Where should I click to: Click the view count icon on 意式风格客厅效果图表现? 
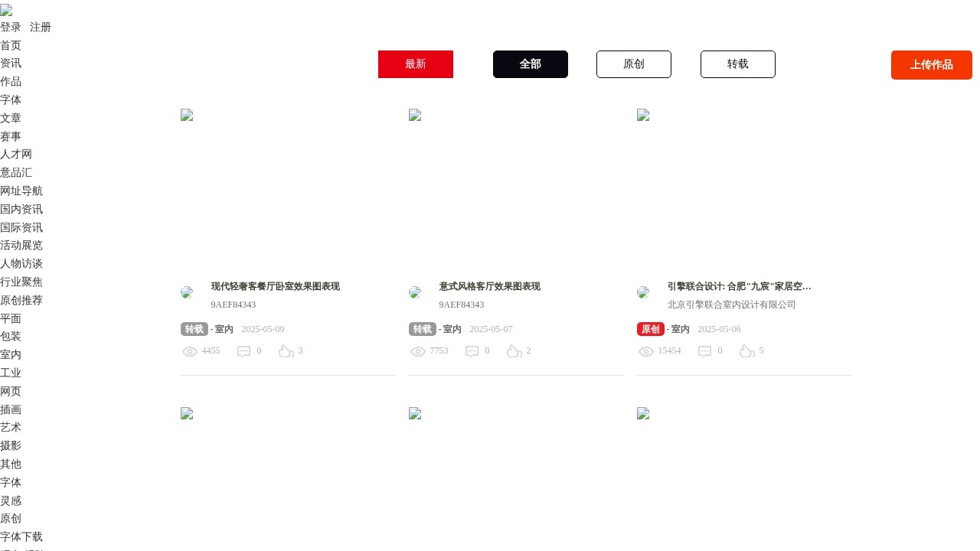[x=418, y=351]
